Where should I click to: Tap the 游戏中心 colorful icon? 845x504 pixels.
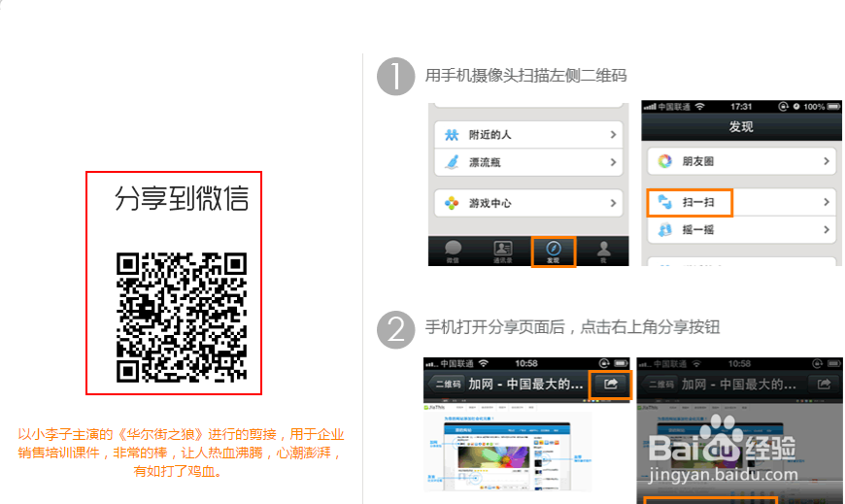point(452,203)
